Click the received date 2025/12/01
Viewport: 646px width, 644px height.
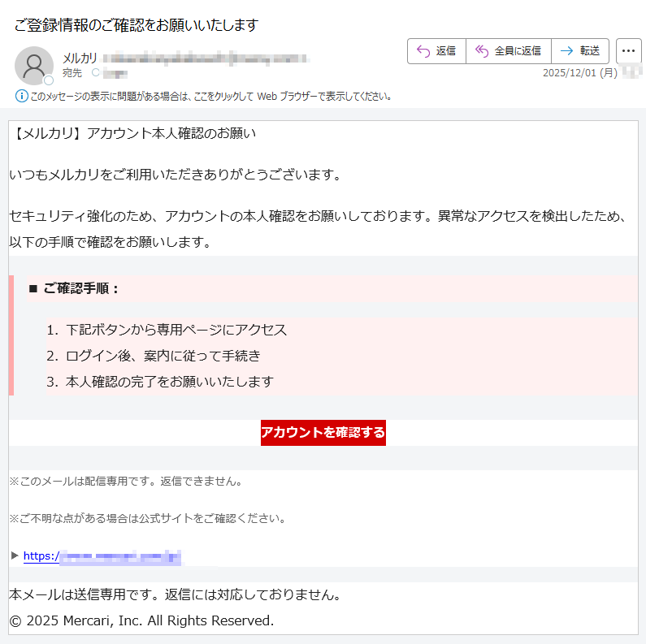coord(580,73)
